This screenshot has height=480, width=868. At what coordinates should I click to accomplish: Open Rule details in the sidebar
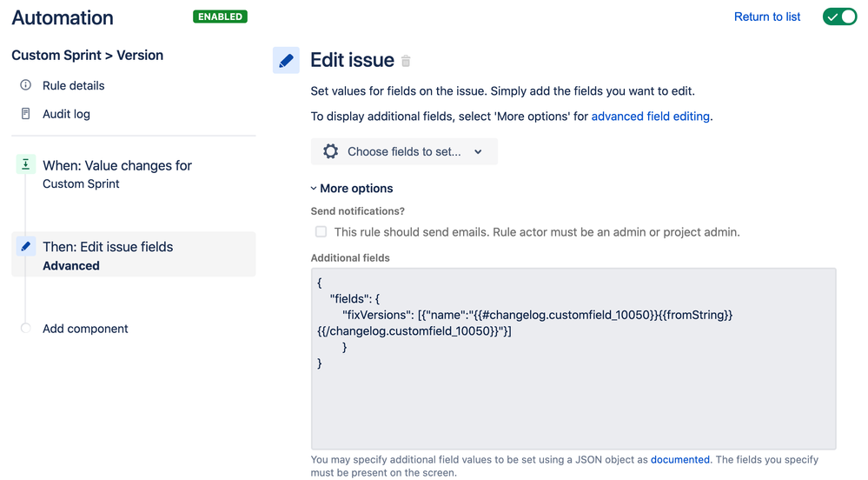coord(74,85)
